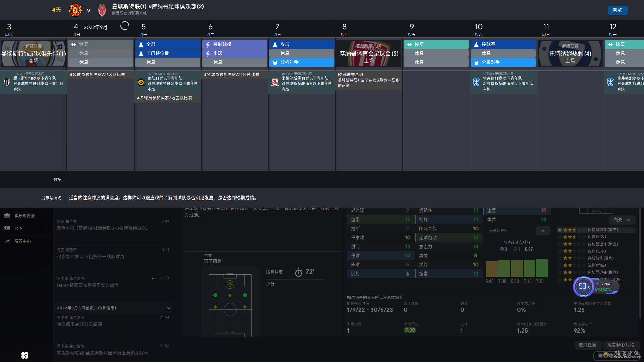644x362 pixels.
Task: Click the right panel vertical scrollbar
Action: pos(640,263)
